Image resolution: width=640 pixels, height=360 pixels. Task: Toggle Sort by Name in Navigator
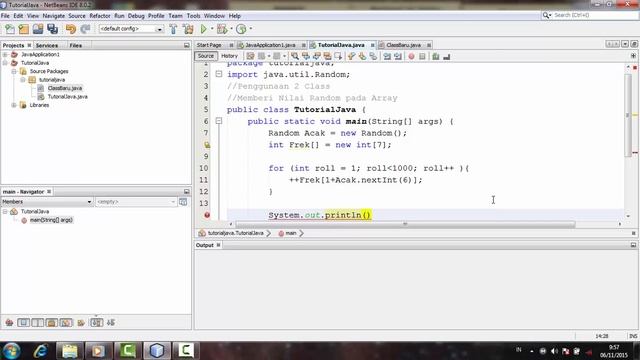click(x=97, y=322)
